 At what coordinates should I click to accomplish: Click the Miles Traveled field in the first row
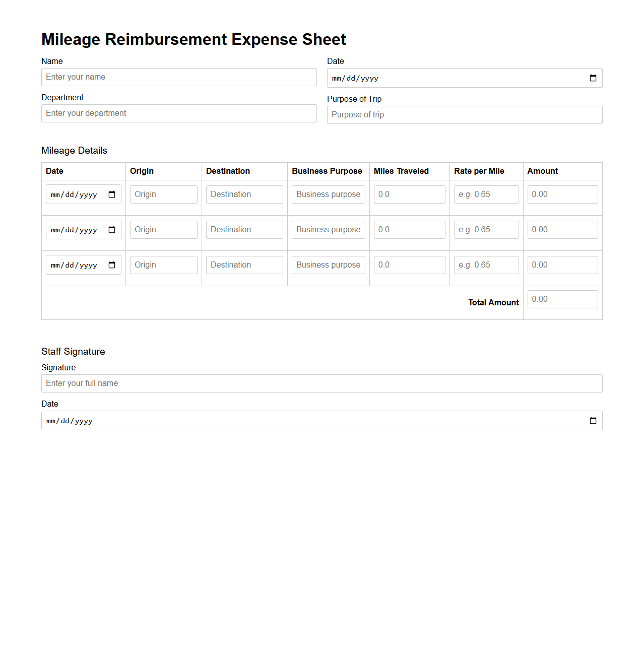(409, 194)
